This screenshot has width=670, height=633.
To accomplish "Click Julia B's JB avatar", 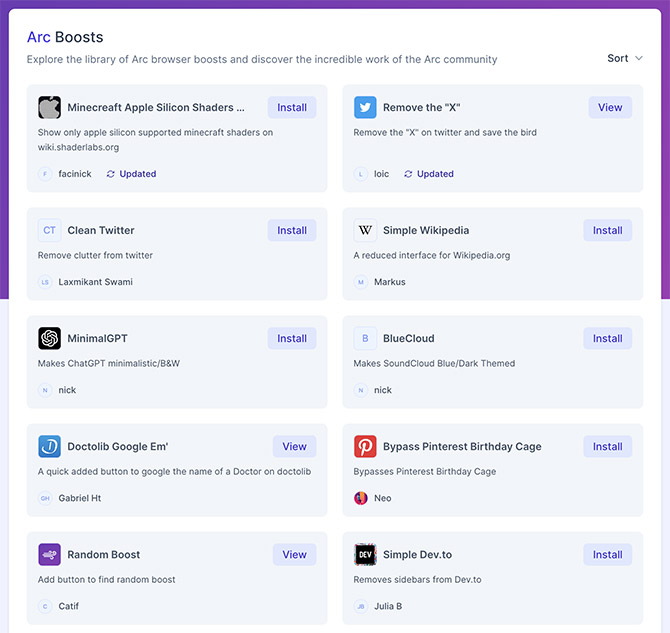I will 361,607.
